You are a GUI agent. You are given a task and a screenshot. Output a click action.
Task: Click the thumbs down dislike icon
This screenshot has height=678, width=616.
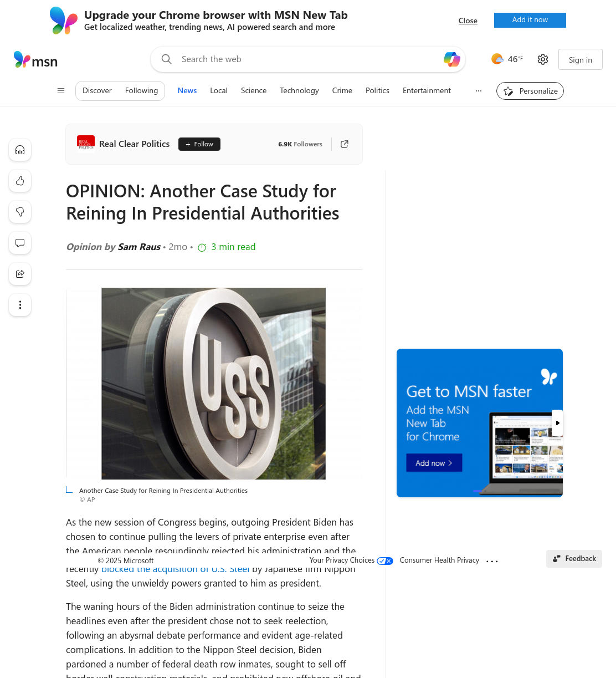[x=20, y=212]
